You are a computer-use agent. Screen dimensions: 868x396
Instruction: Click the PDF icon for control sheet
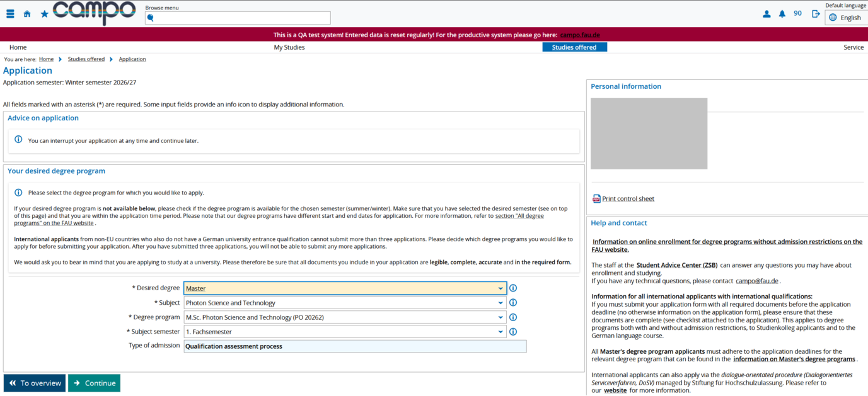point(596,199)
